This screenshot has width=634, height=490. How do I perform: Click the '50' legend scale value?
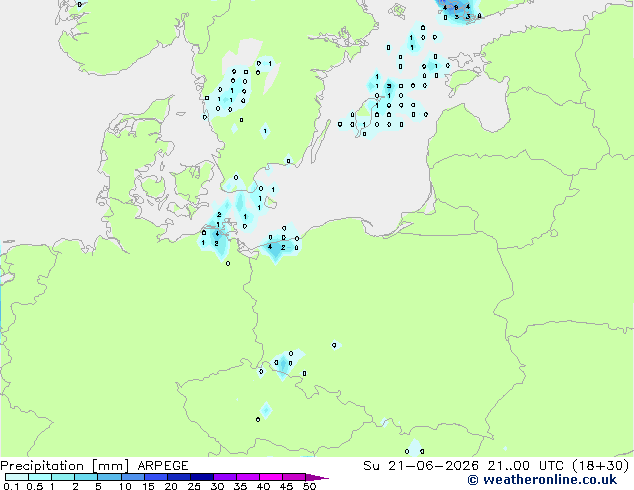click(309, 486)
